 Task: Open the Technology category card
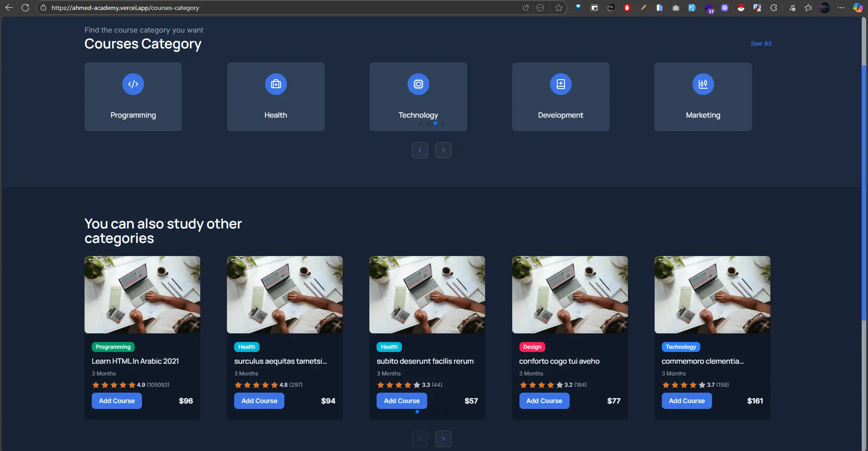pyautogui.click(x=418, y=97)
